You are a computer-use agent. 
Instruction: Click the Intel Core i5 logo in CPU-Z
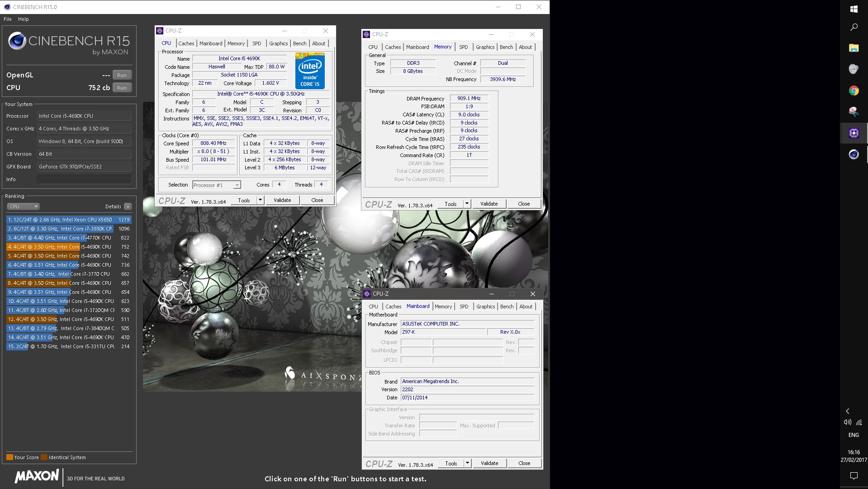310,71
